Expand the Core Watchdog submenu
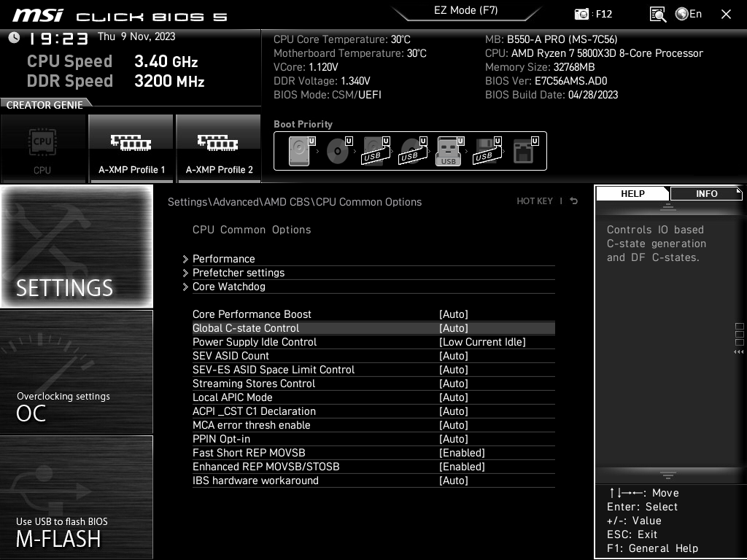Screen dimensions: 747x560 [x=228, y=287]
